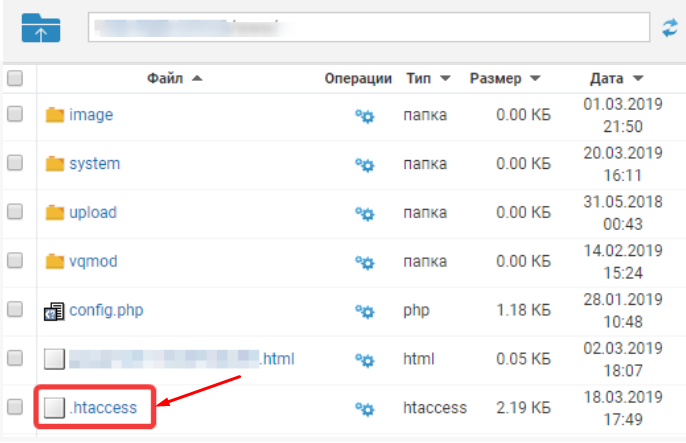
Task: Open operations gear for .htaccess
Action: pyautogui.click(x=364, y=409)
